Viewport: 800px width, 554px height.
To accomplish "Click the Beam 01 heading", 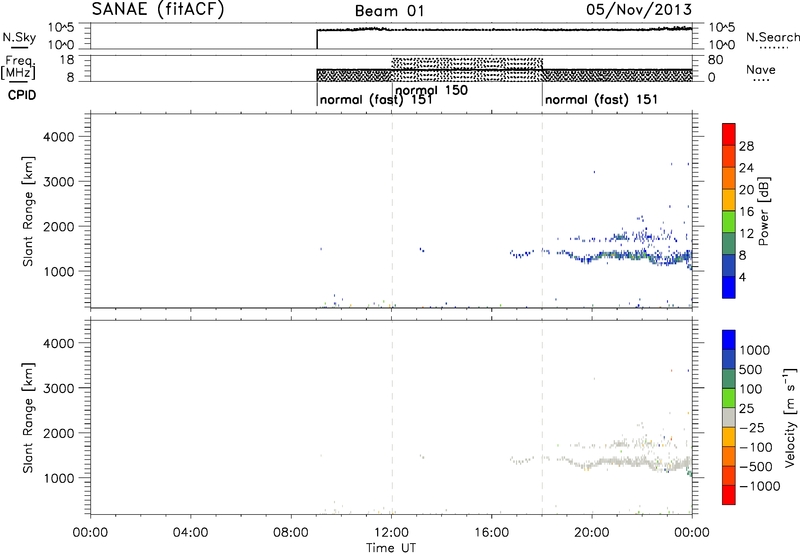I will [x=390, y=11].
